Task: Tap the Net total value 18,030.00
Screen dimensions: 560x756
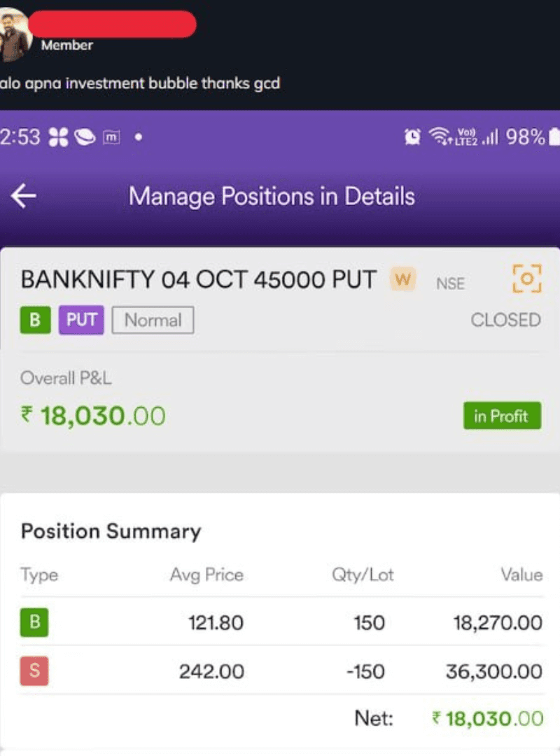Action: click(487, 718)
